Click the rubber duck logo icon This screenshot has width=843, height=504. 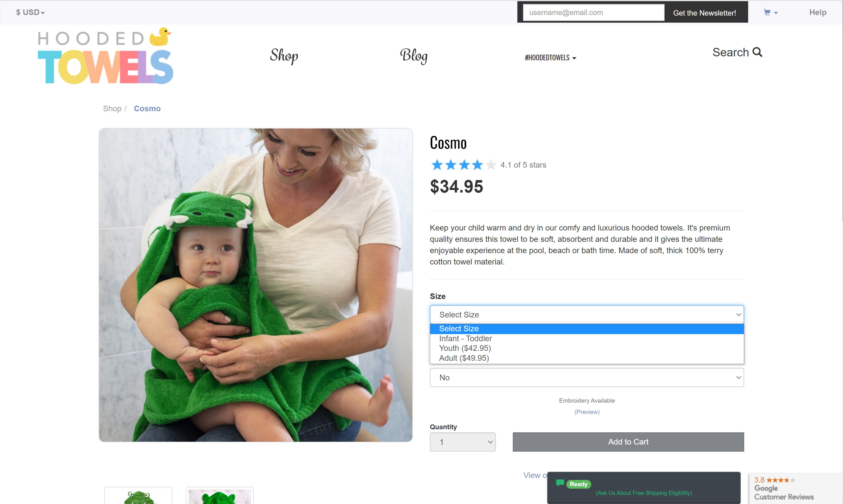(x=160, y=36)
